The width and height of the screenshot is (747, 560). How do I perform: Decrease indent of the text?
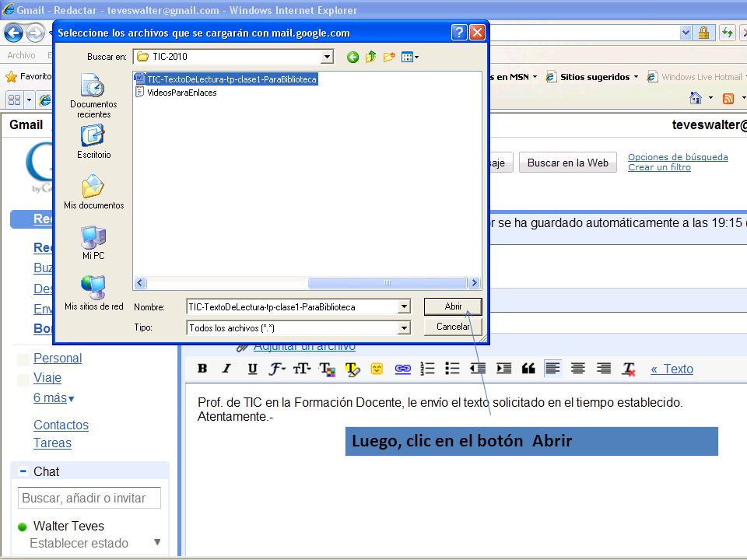coord(478,369)
